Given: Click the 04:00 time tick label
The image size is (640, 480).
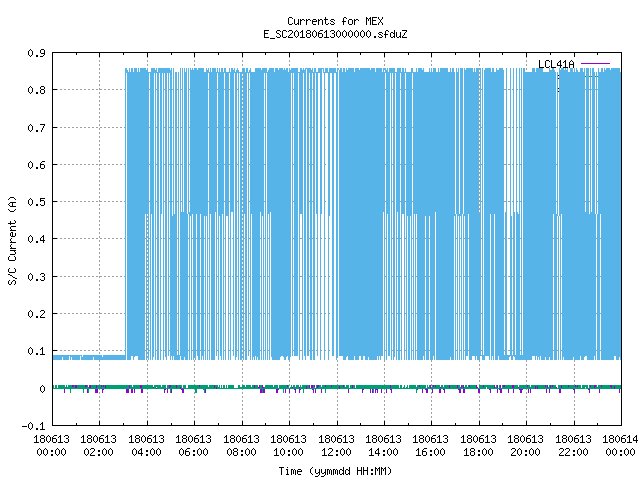Looking at the screenshot, I should (x=146, y=452).
